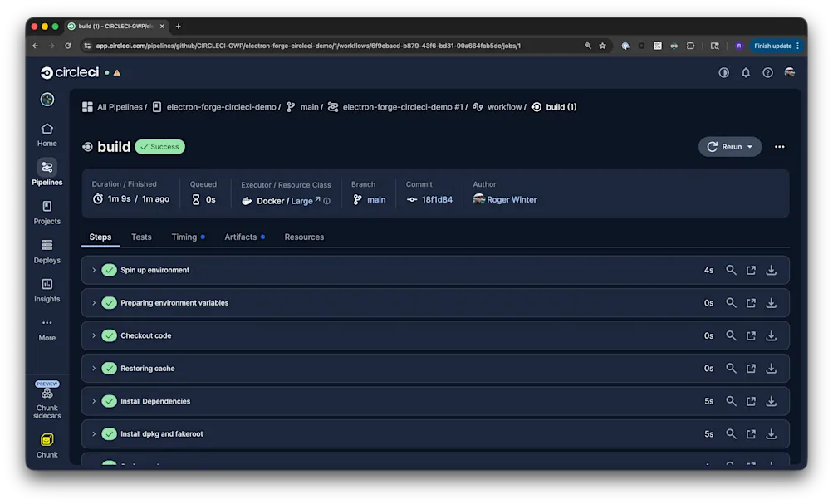
Task: Download the Spin up environment step log
Action: [x=771, y=271]
